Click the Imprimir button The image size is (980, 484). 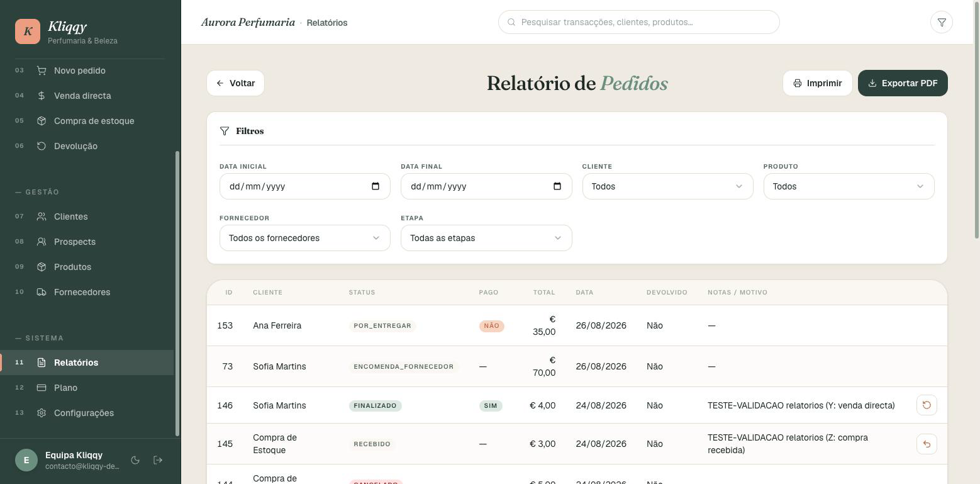pyautogui.click(x=817, y=83)
